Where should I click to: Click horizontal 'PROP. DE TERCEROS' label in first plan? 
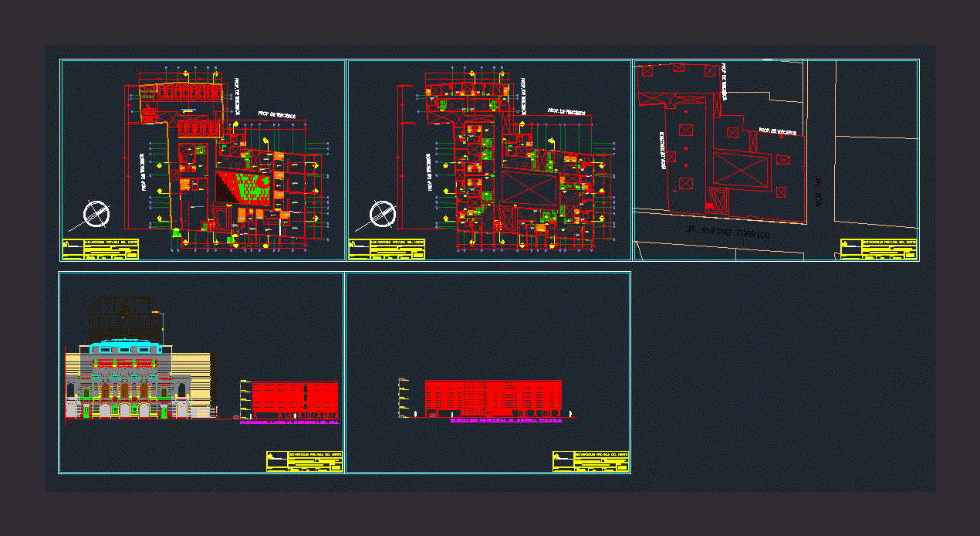(275, 114)
